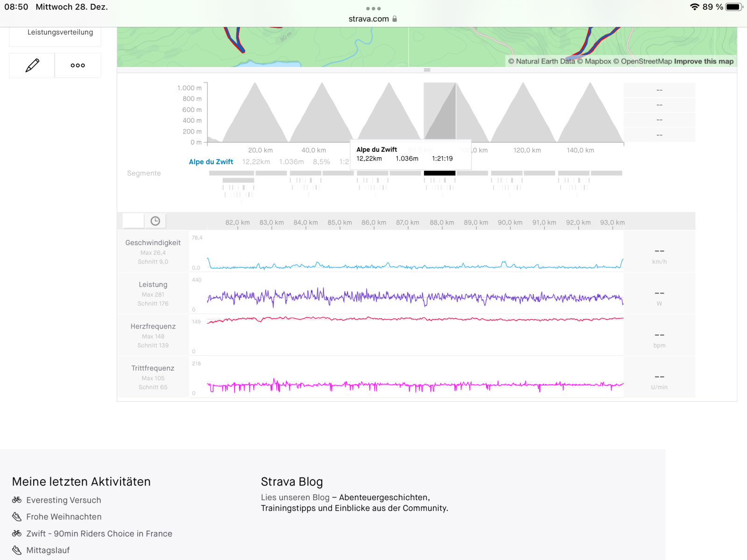This screenshot has width=747, height=560.
Task: Tap the cycling icon beside Everesting Versuch
Action: coord(17,500)
